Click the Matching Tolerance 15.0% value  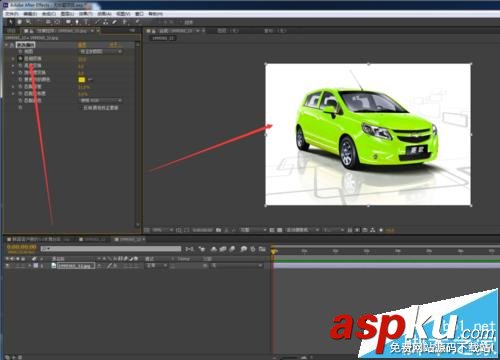coord(84,87)
